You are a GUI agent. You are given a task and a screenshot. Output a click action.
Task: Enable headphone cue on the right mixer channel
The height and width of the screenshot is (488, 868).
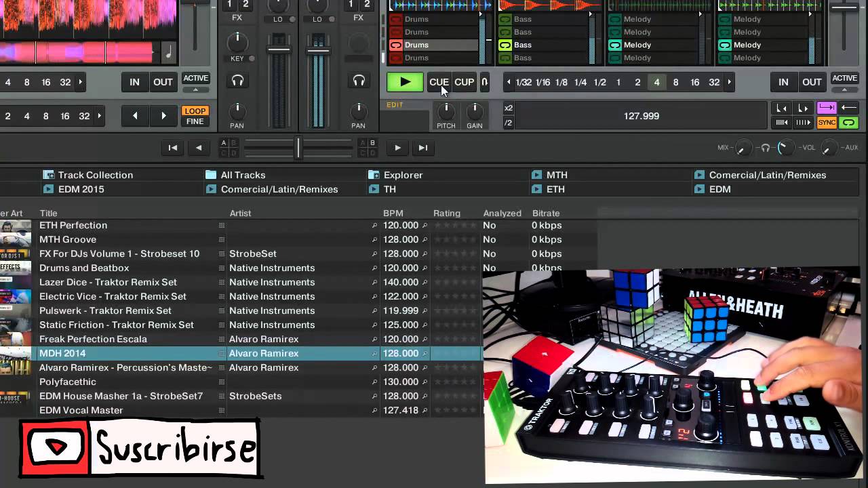(x=359, y=81)
